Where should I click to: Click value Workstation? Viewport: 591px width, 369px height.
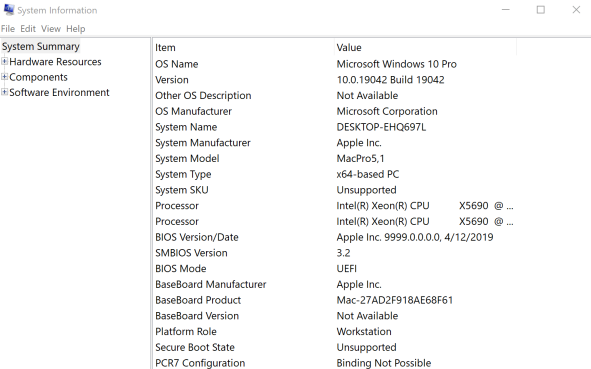point(364,332)
